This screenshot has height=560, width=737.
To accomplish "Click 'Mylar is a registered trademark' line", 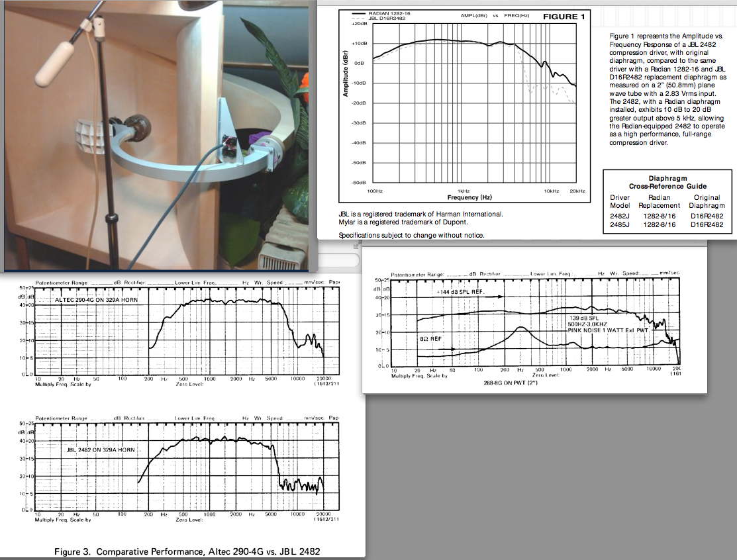I will click(x=403, y=222).
